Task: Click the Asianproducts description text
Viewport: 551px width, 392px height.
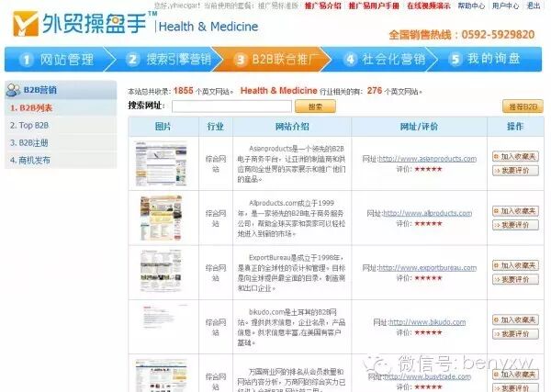Action: click(x=291, y=164)
